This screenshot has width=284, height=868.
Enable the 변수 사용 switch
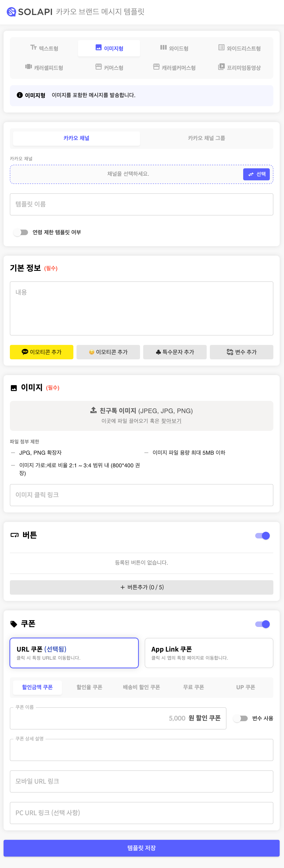[240, 718]
